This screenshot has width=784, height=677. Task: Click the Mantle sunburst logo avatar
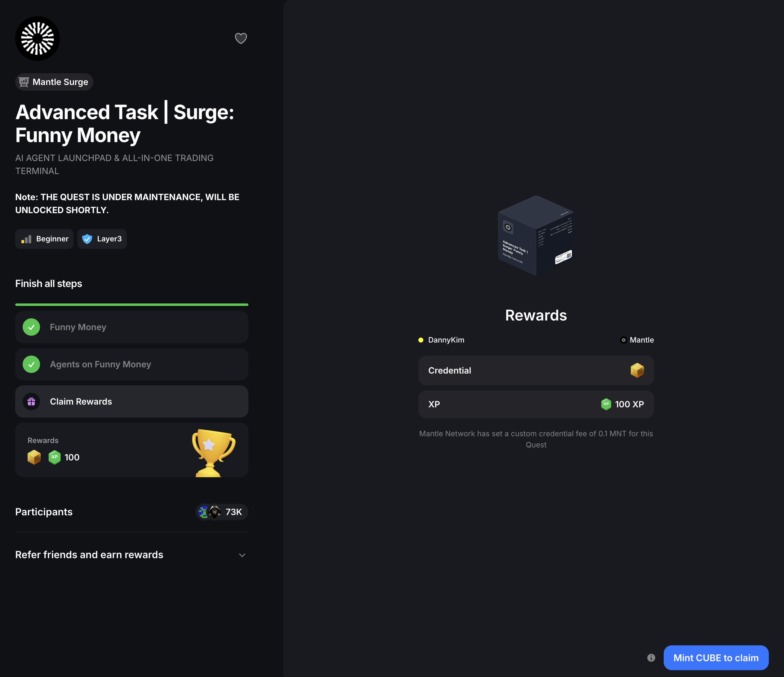coord(38,38)
